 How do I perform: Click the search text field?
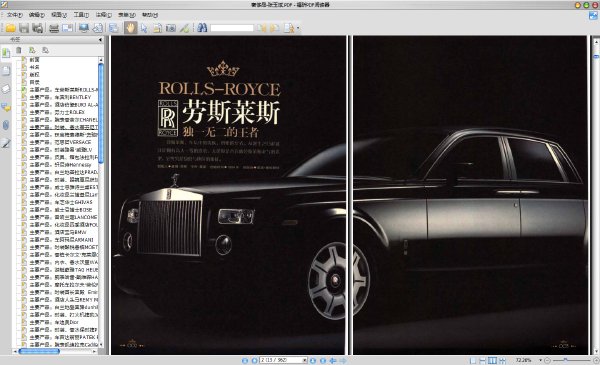coord(232,28)
